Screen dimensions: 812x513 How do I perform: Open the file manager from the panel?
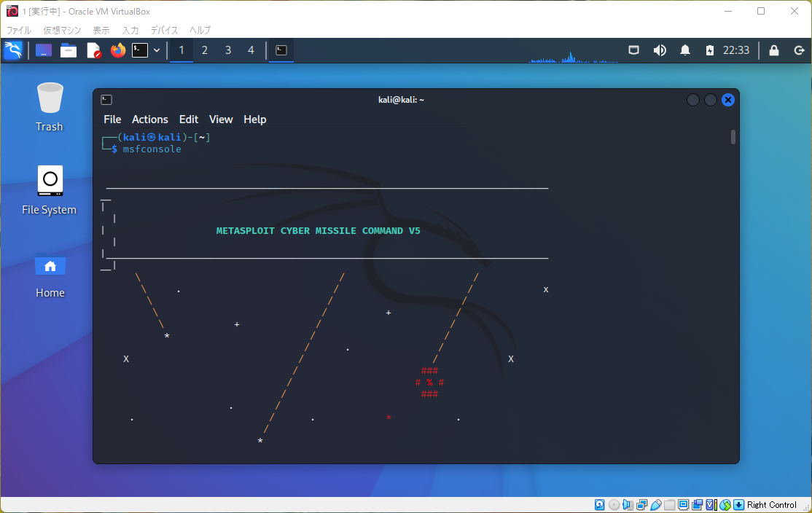click(69, 50)
